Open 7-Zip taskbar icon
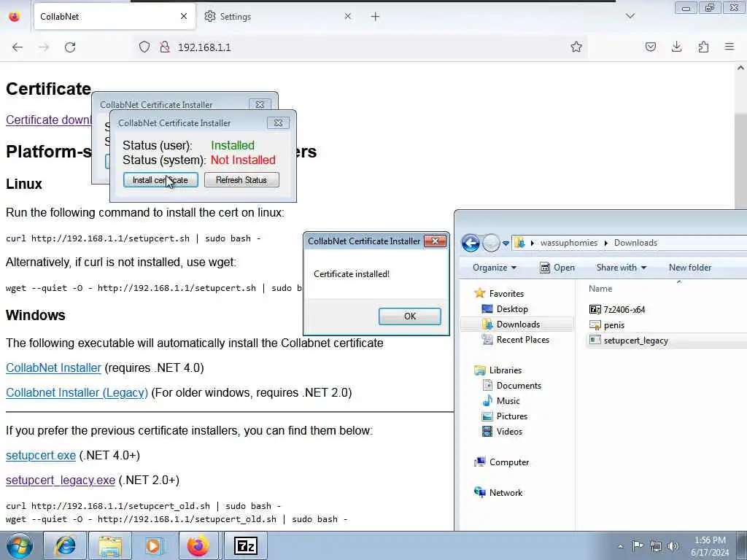 pos(245,545)
